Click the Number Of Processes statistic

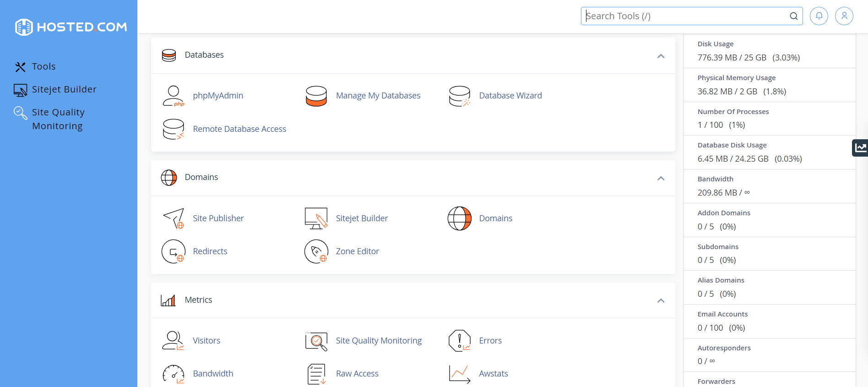tap(770, 119)
